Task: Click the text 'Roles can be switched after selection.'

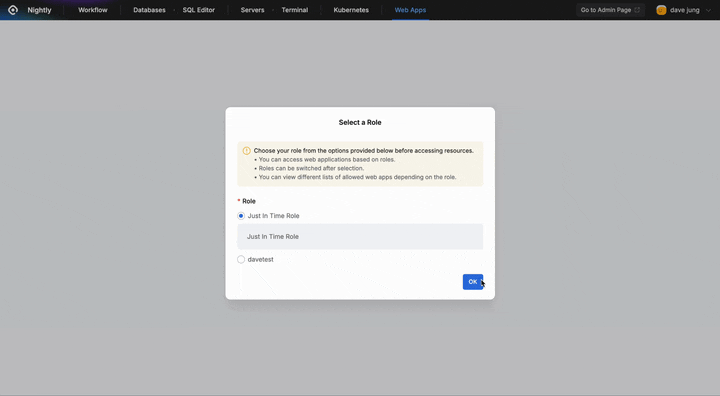Action: coord(311,168)
